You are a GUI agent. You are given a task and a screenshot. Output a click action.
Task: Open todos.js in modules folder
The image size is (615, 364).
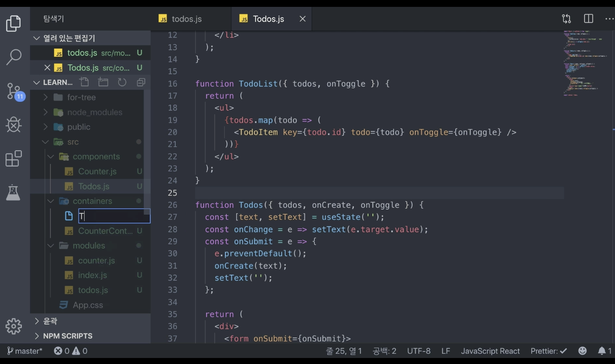click(90, 290)
